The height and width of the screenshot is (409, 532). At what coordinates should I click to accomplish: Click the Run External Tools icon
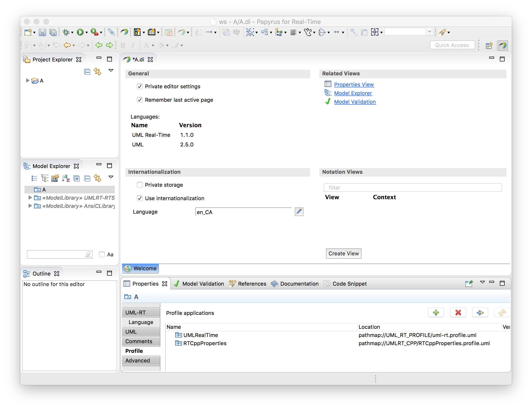click(x=94, y=32)
